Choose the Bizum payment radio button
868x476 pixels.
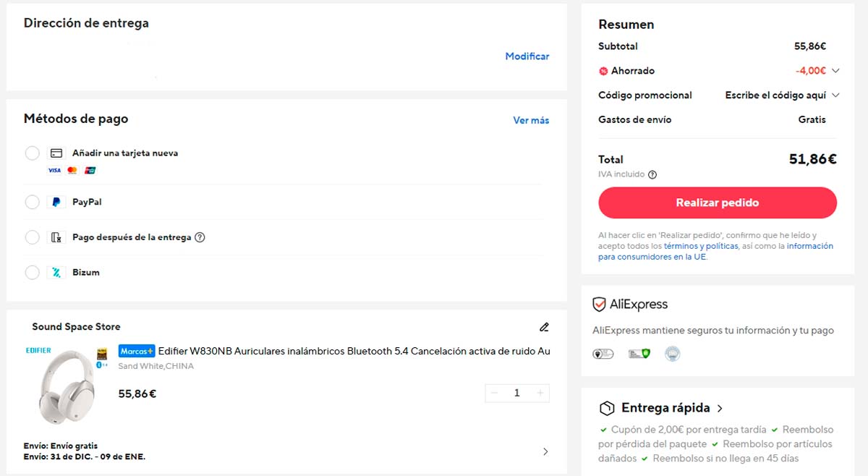click(x=32, y=273)
